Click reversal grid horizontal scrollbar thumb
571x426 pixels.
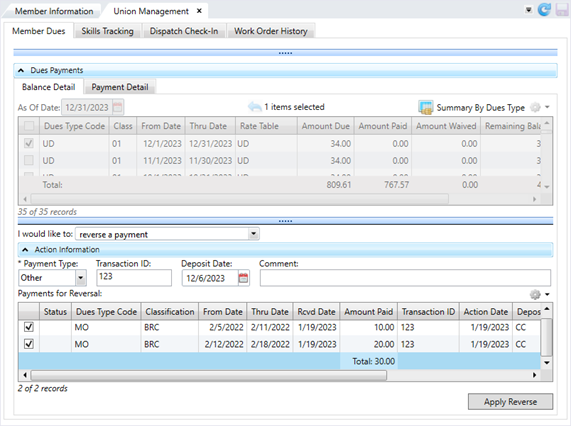click(209, 375)
